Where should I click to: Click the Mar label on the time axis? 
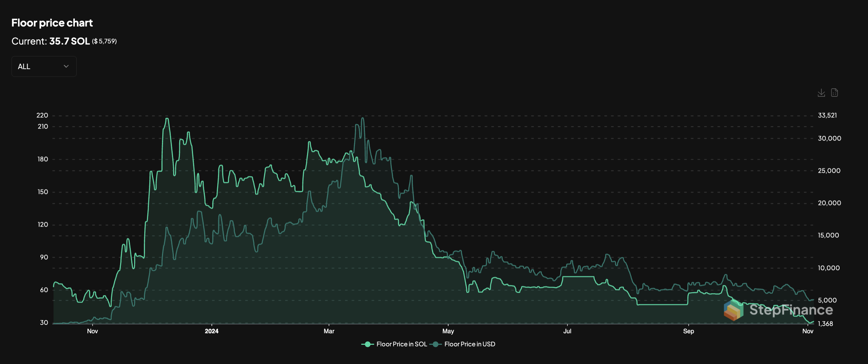[329, 331]
